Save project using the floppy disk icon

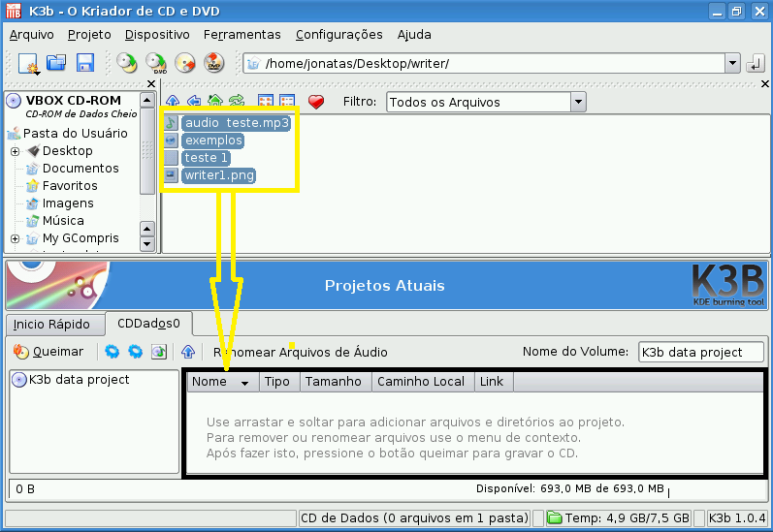pos(84,63)
